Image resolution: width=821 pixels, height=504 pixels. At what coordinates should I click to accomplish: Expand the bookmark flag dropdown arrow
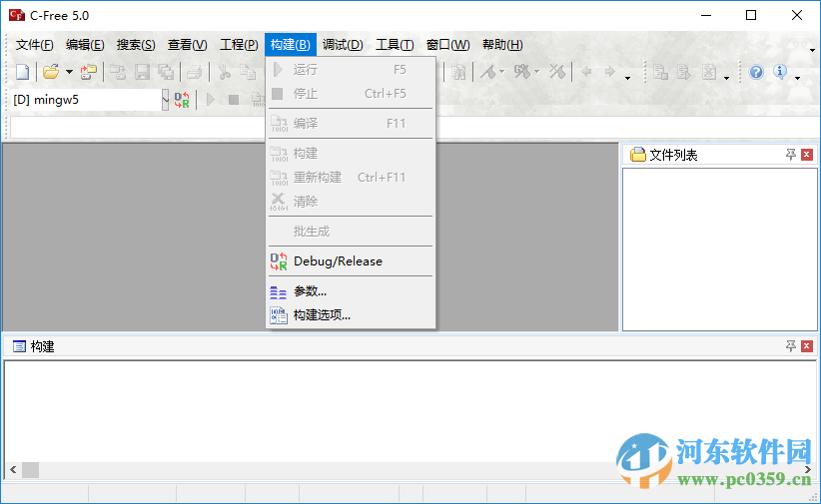tap(501, 72)
